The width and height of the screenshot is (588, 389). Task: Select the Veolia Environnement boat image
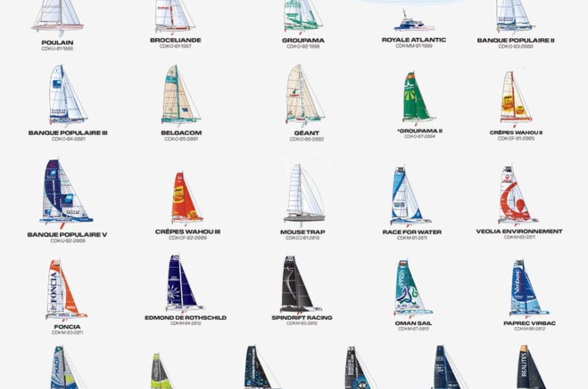click(517, 196)
